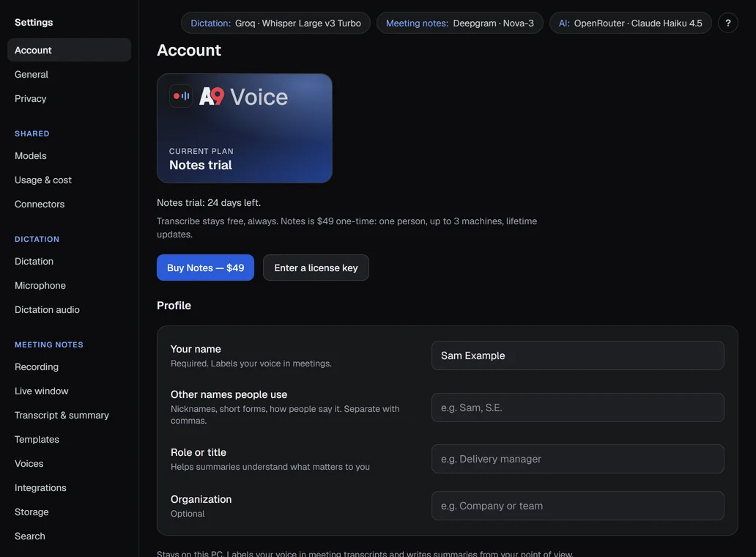Viewport: 756px width, 557px height.
Task: Open Connectors settings
Action: 40,204
